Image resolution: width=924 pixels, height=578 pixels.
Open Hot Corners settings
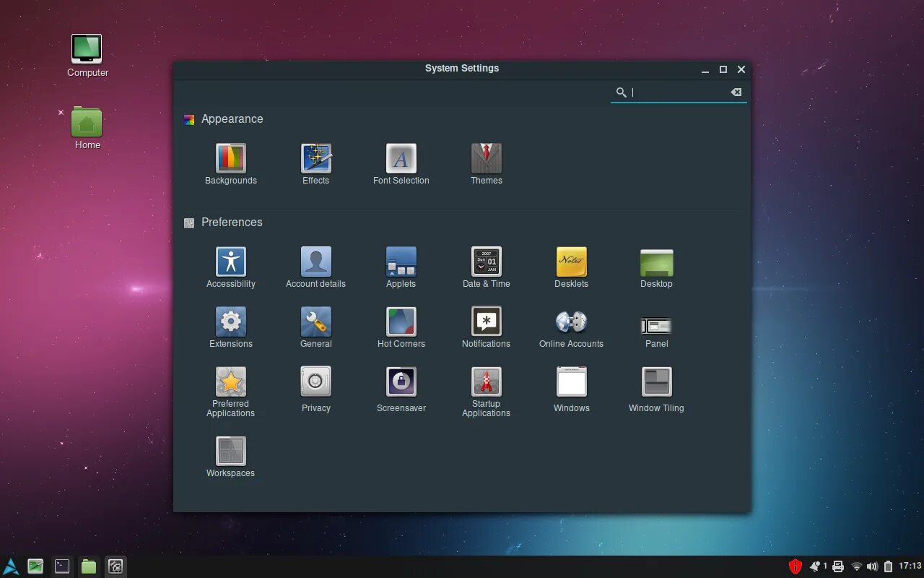pos(401,327)
